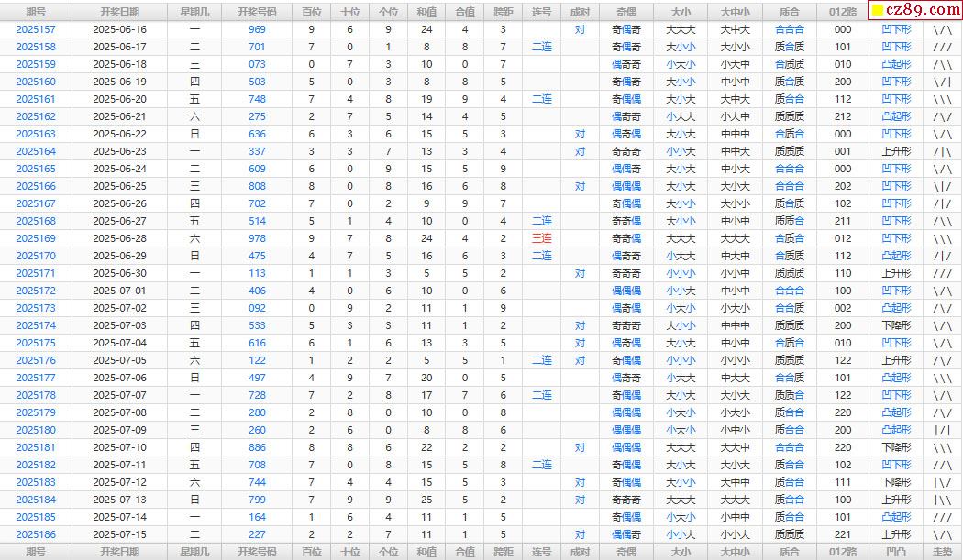This screenshot has height=560, width=963.
Task: Click 上升形 in row 2025164
Action: click(896, 151)
